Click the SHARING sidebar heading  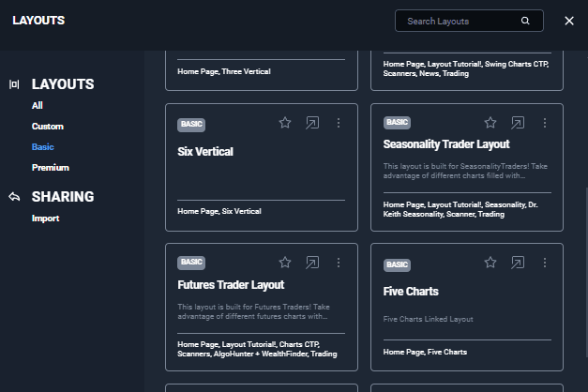(63, 197)
